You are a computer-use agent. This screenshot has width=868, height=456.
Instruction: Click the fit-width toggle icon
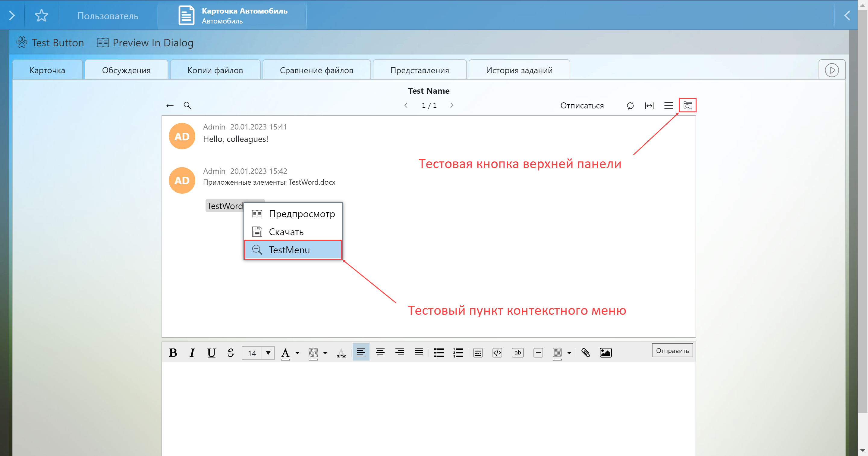pyautogui.click(x=649, y=106)
